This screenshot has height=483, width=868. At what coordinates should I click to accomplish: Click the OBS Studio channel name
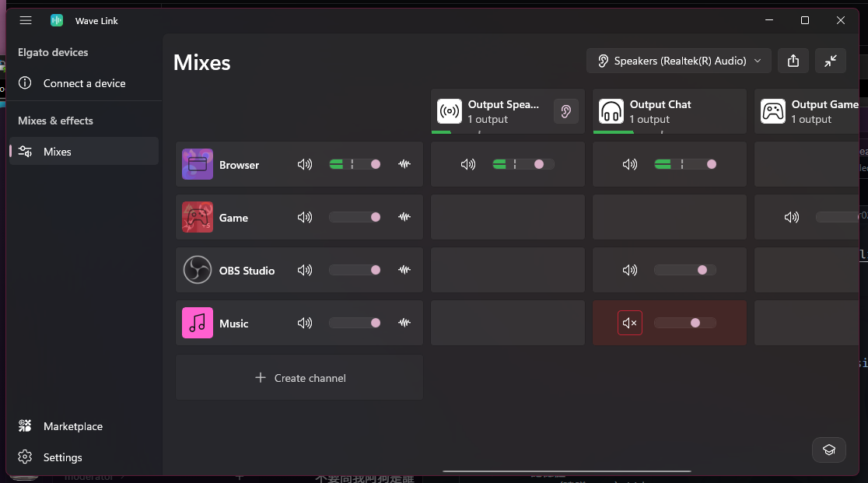point(247,271)
